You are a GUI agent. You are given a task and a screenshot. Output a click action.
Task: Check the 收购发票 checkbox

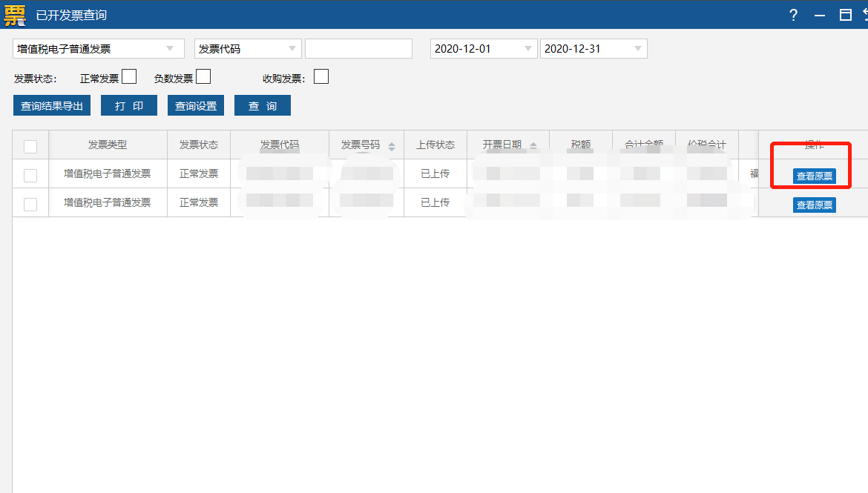click(321, 77)
